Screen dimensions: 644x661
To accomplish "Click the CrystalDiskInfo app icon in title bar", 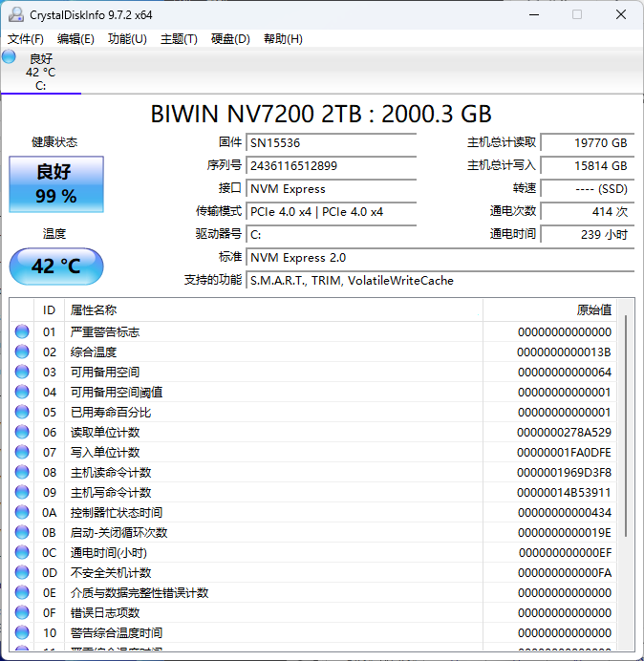I will coord(14,15).
